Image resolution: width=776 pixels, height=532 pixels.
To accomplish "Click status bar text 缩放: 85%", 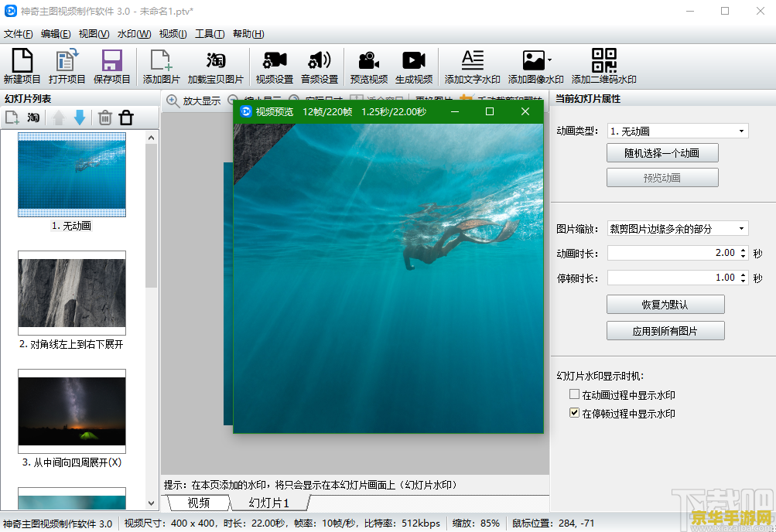I will (476, 523).
